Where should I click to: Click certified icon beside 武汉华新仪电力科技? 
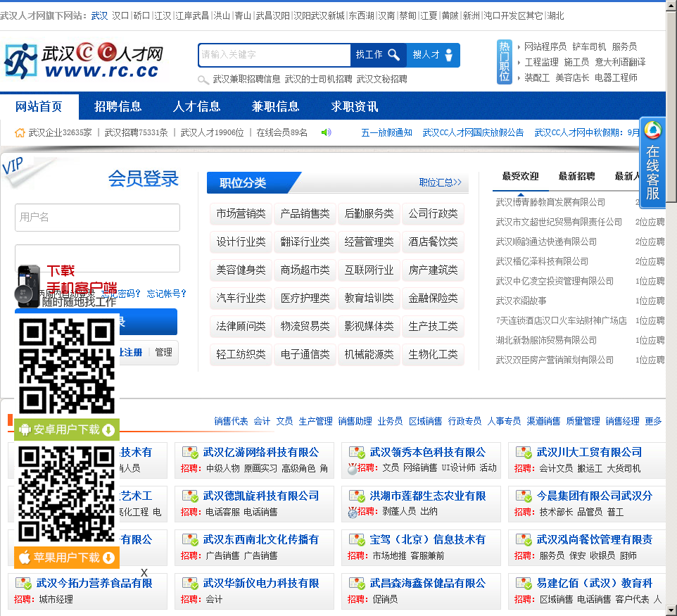(x=190, y=584)
